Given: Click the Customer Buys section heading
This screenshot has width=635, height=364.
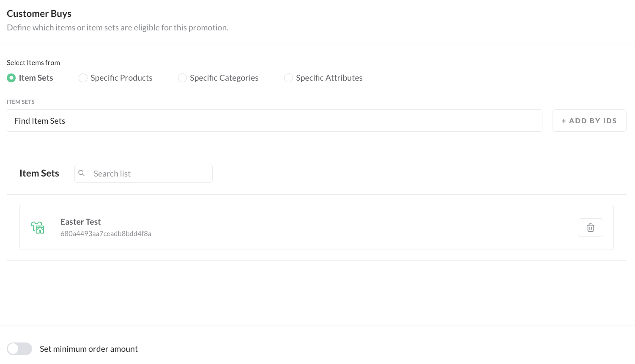Looking at the screenshot, I should (39, 14).
